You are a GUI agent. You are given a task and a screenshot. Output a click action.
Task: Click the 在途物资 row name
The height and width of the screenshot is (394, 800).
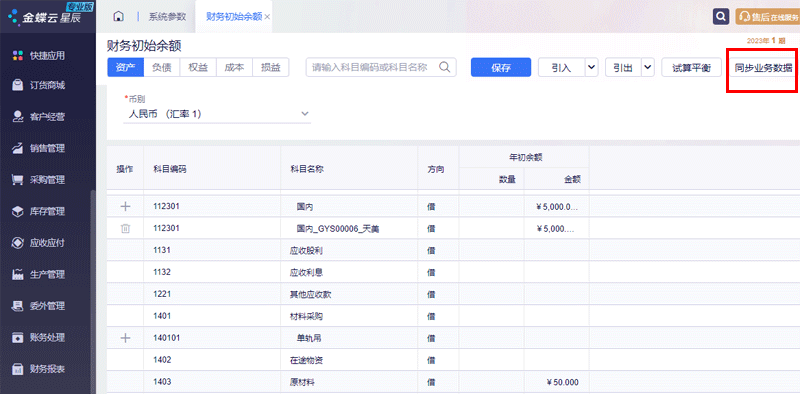click(x=306, y=360)
